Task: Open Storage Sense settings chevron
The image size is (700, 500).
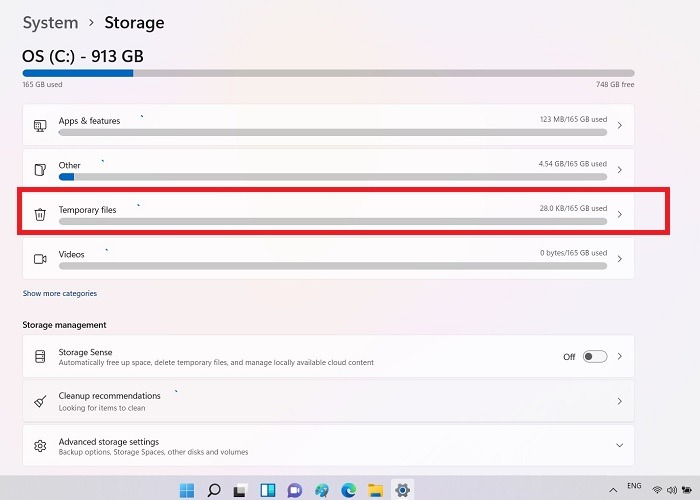Action: coord(620,356)
